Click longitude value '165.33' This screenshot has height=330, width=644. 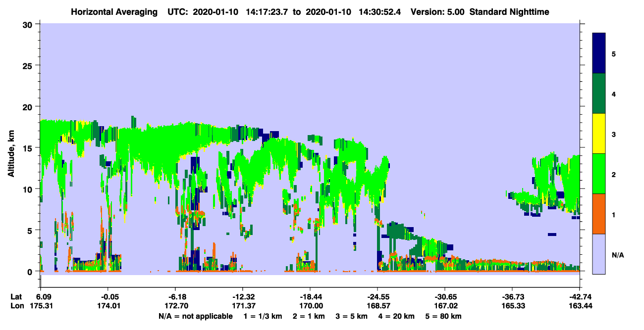(512, 306)
